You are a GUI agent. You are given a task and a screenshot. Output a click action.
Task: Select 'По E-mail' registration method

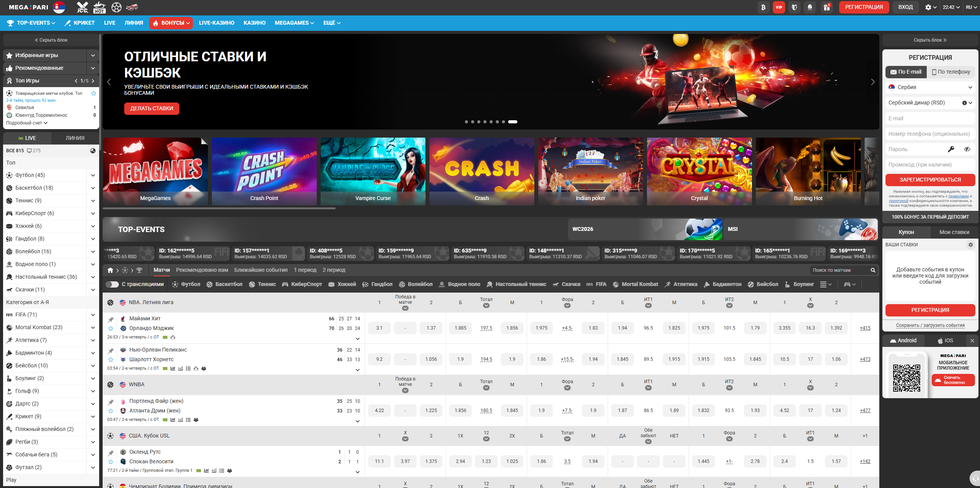(906, 72)
